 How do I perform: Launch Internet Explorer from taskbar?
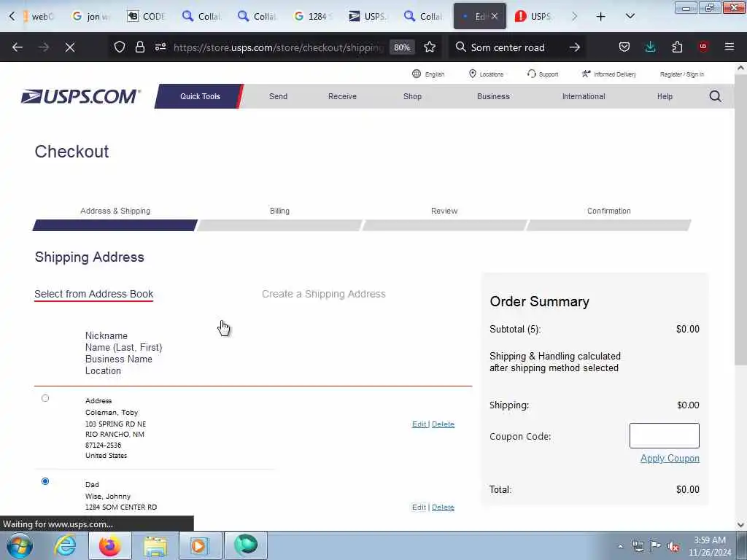65,545
